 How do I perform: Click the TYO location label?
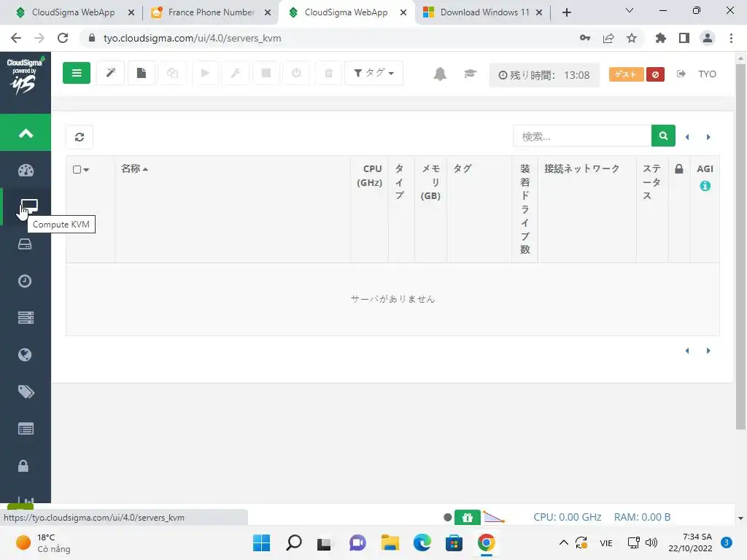[707, 74]
